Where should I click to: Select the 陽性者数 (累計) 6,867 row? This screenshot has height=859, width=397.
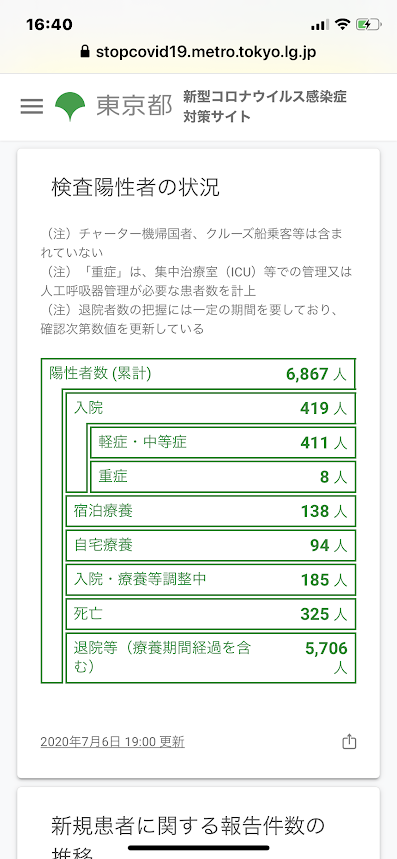(199, 374)
